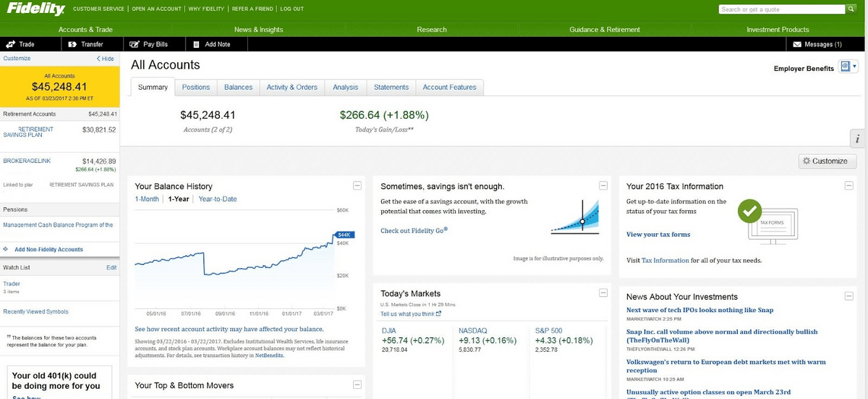Screen dimensions: 868x399
Task: Click Why Fidelity header link
Action: pos(205,9)
